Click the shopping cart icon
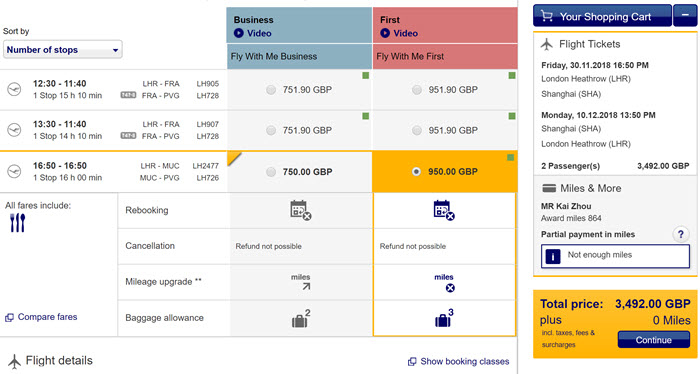 tap(547, 17)
